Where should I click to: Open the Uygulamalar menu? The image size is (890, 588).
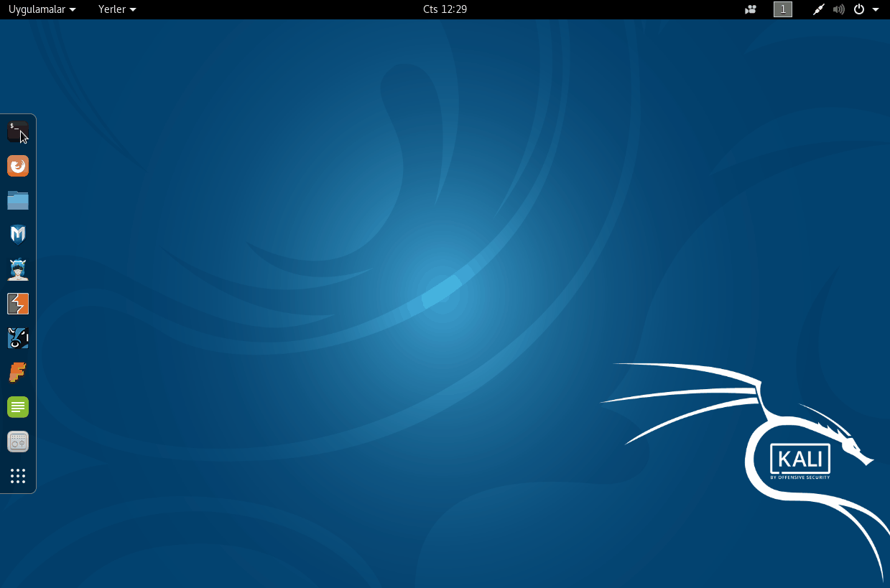(x=42, y=9)
